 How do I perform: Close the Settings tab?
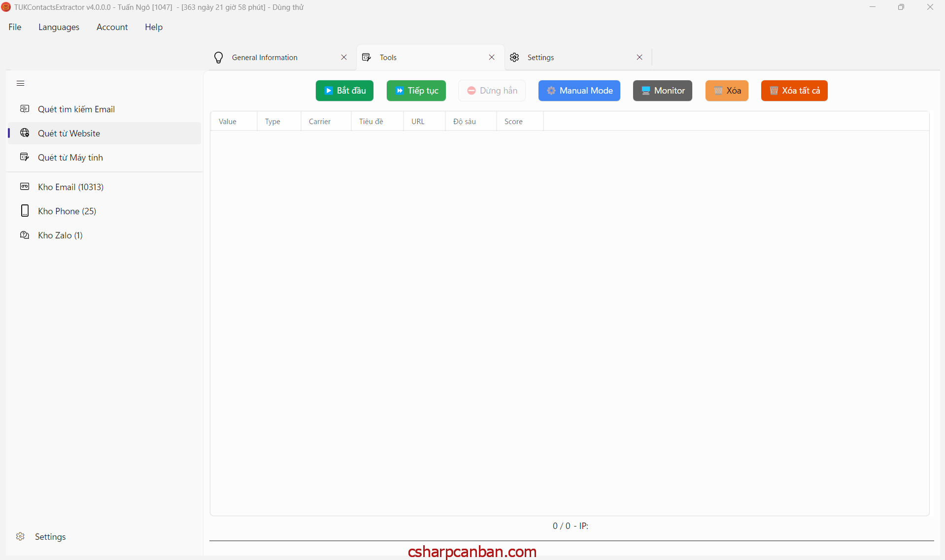click(x=639, y=58)
